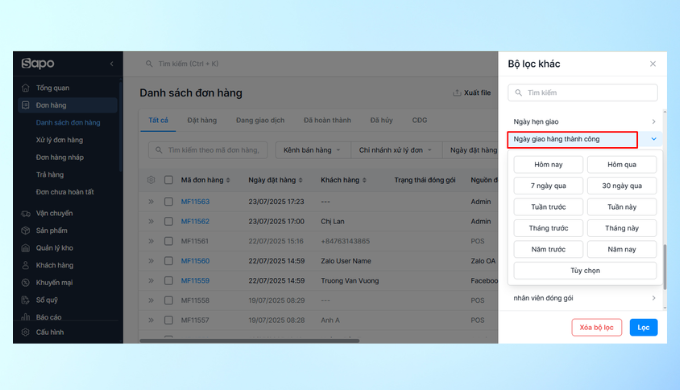Click the Xuất file export icon
Viewport: 680px width, 390px height.
pos(457,93)
